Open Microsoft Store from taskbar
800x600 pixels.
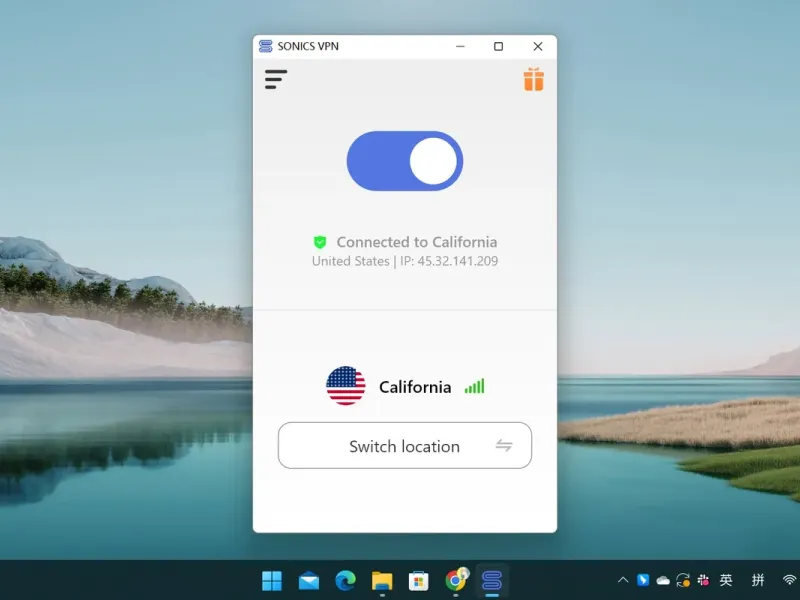[418, 581]
